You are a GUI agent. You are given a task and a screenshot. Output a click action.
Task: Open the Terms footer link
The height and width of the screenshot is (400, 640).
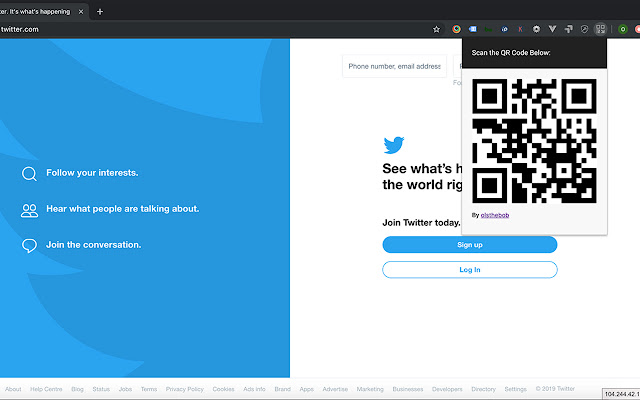pos(149,389)
